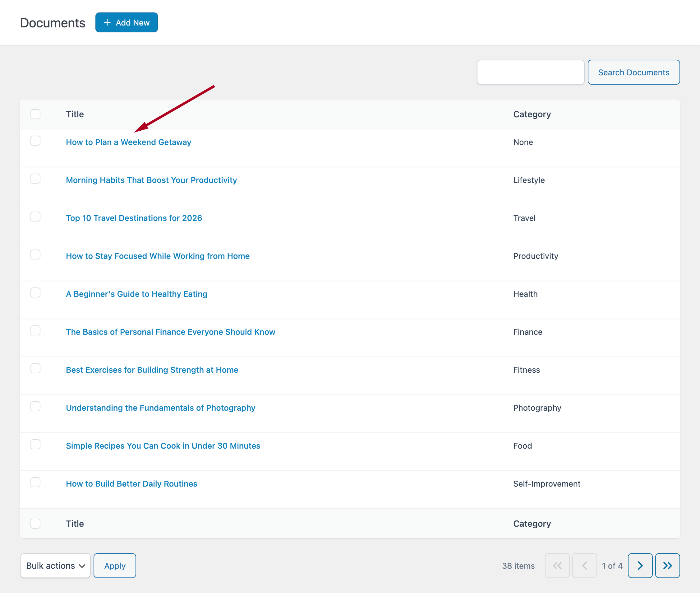700x593 pixels.
Task: Click the Search Documents button
Action: (x=633, y=72)
